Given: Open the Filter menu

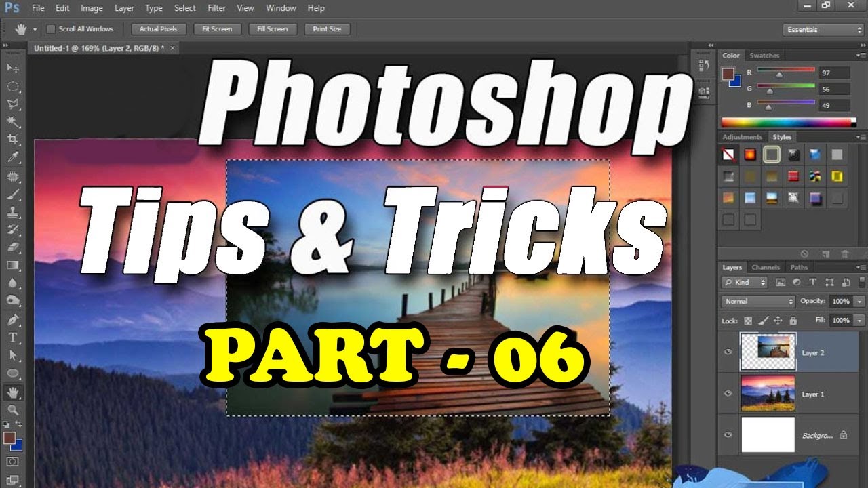Looking at the screenshot, I should 216,8.
